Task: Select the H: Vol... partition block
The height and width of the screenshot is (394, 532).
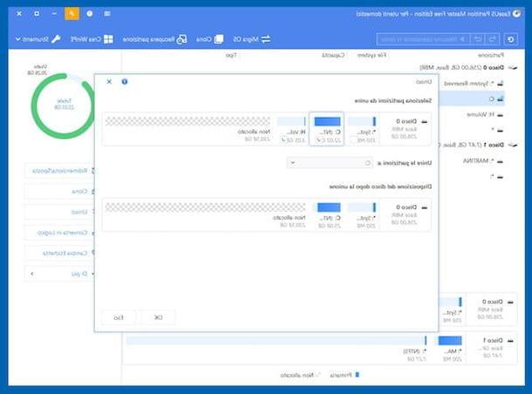Action: [291, 129]
